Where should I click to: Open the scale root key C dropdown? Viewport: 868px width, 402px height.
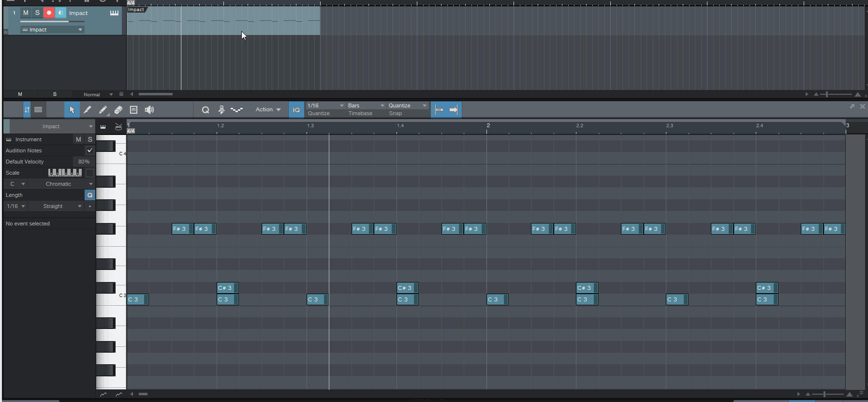[16, 184]
